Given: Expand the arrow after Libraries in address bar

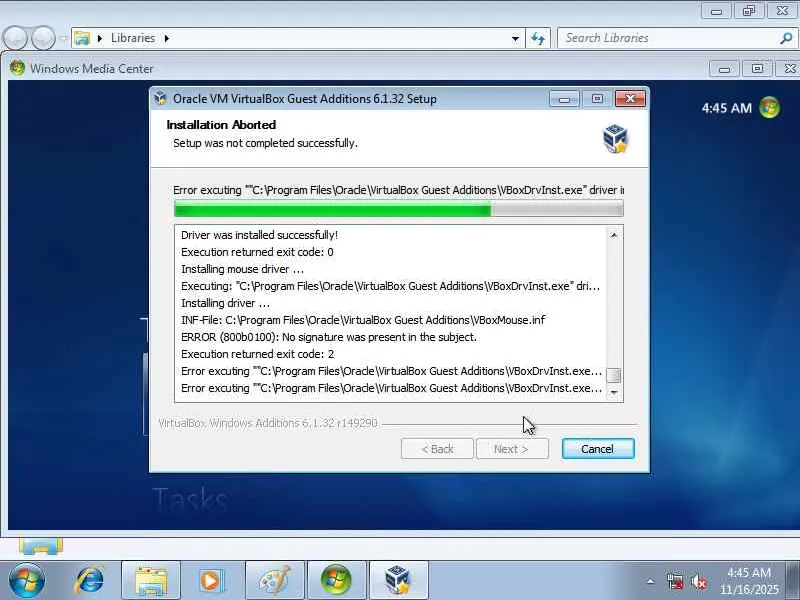Looking at the screenshot, I should pyautogui.click(x=166, y=38).
